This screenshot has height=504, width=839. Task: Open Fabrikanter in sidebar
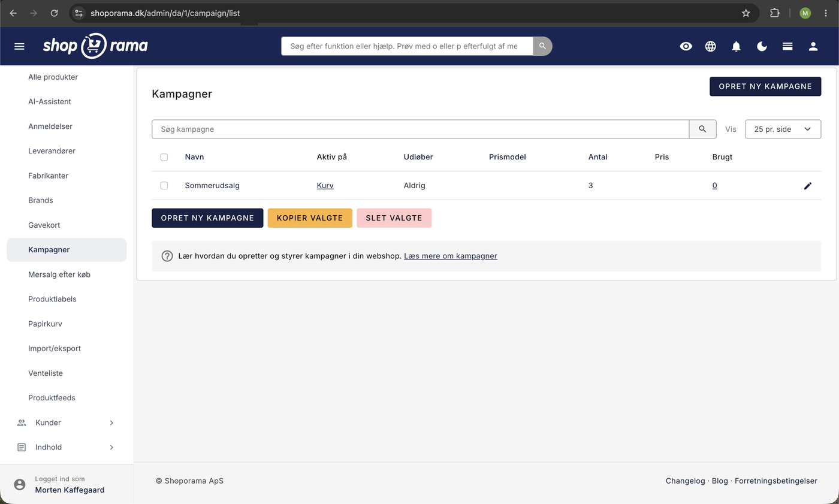pyautogui.click(x=48, y=176)
